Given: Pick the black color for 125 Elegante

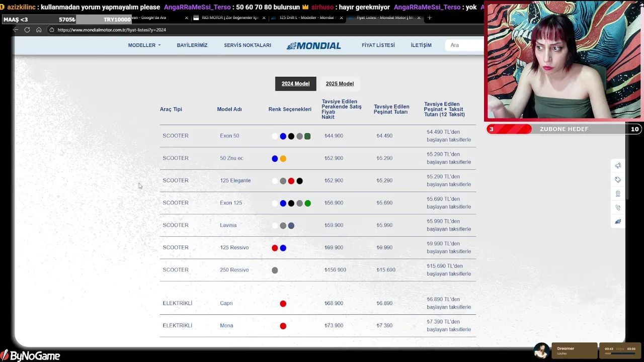Looking at the screenshot, I should pos(299,181).
